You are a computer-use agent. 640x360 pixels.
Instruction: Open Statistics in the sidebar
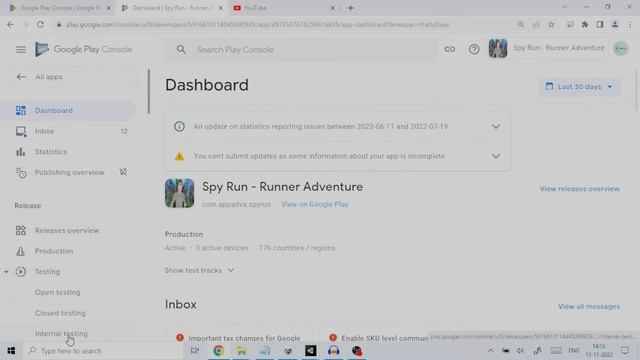tap(68, 152)
